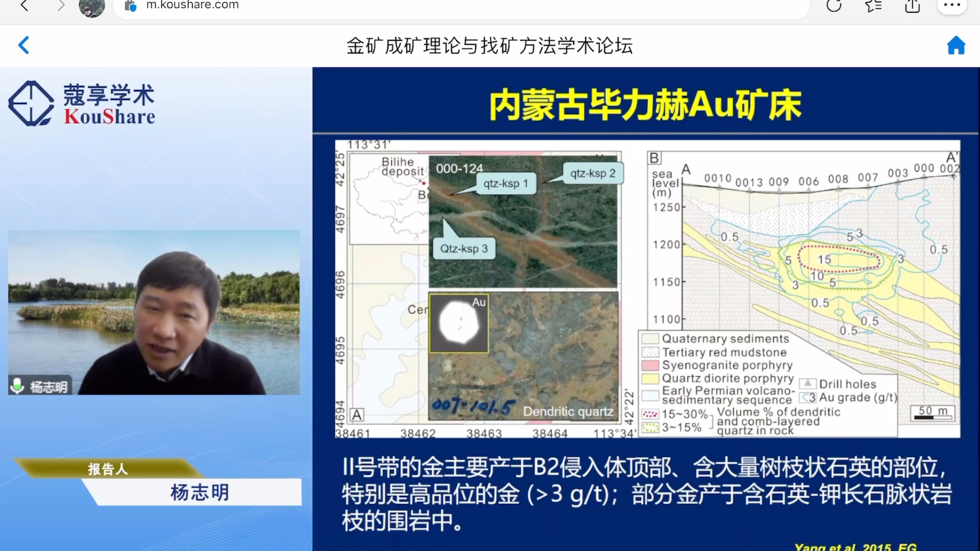Click the KouShare logo

82,103
